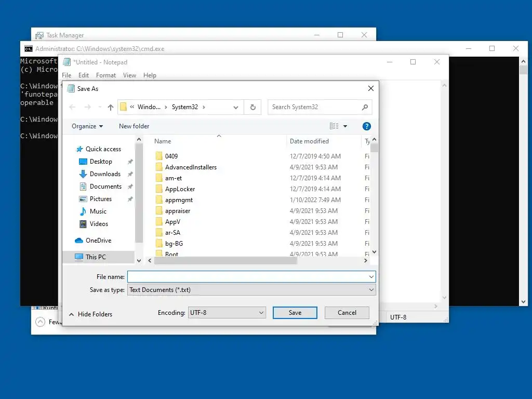Click the Cancel button
The width and height of the screenshot is (532, 399).
tap(347, 312)
